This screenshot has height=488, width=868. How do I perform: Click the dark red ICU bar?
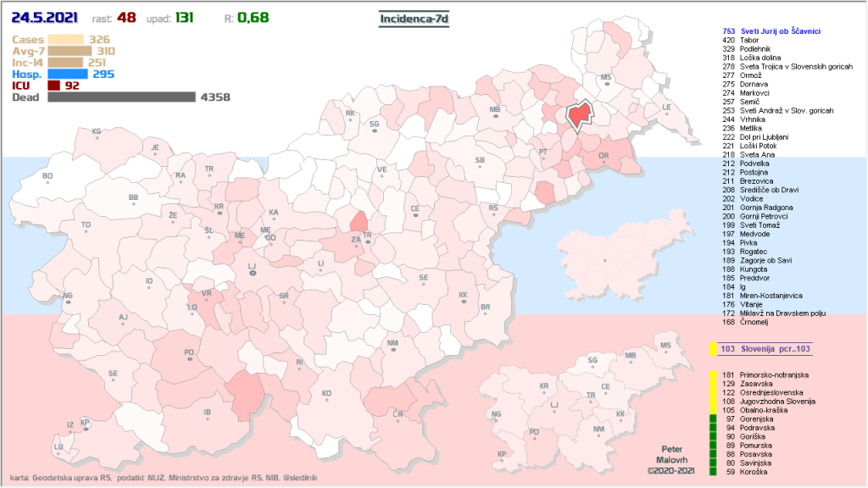pyautogui.click(x=53, y=86)
